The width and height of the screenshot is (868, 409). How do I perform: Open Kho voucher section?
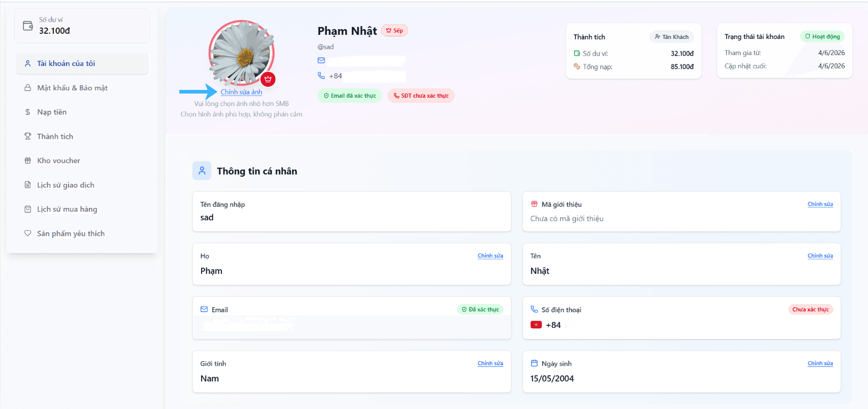82,161
